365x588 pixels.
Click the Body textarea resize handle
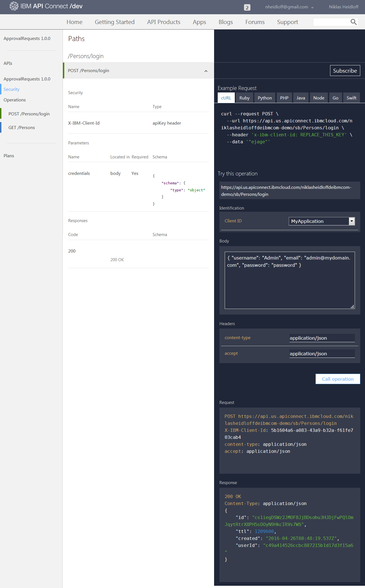[x=352, y=306]
